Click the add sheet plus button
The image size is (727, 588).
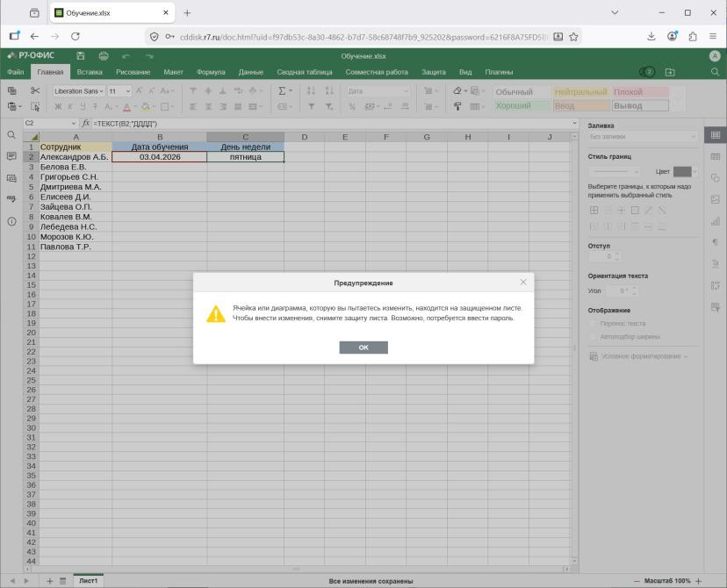pos(50,581)
